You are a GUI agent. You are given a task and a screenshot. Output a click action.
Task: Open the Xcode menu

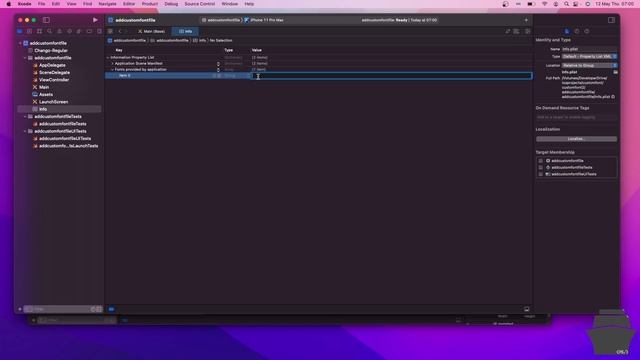tap(24, 4)
